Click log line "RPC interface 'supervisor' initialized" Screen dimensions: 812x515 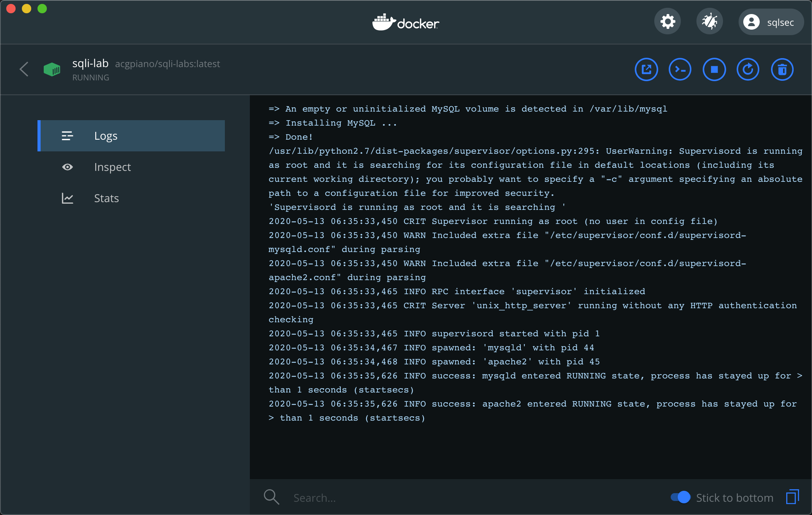click(x=457, y=291)
